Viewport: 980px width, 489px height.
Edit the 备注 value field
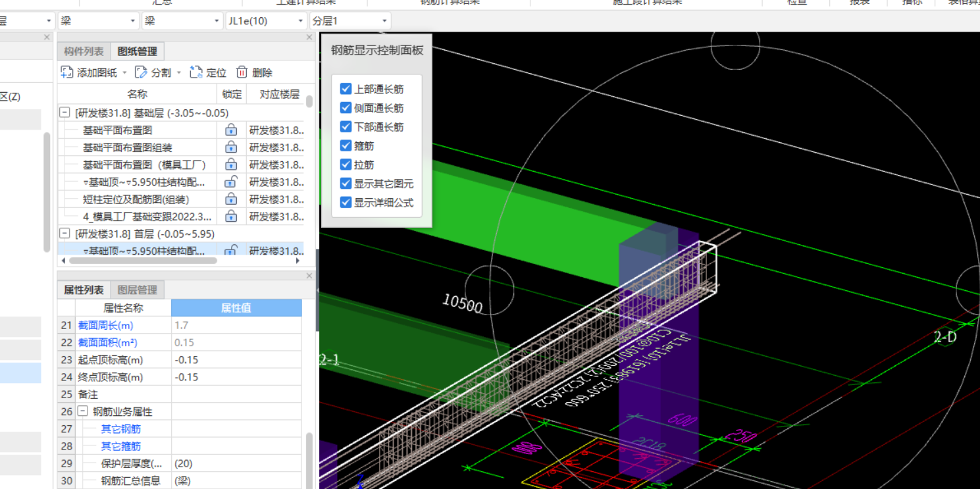click(236, 394)
